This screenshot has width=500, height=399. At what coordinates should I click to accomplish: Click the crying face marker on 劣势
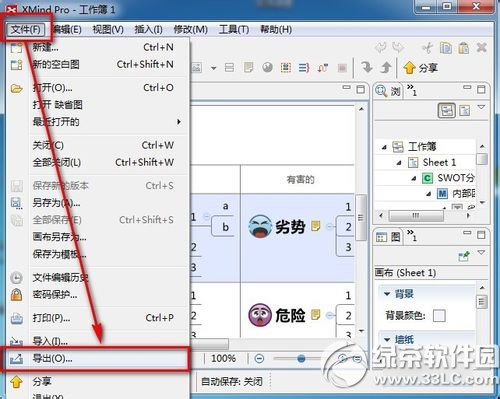coord(260,226)
